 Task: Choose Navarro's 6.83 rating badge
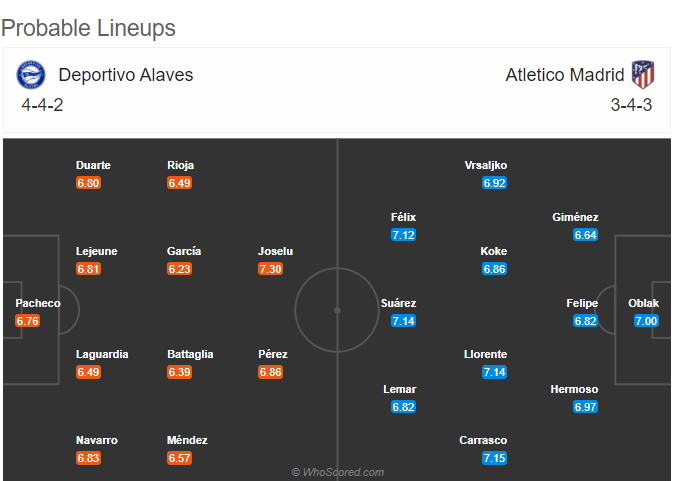click(x=88, y=458)
